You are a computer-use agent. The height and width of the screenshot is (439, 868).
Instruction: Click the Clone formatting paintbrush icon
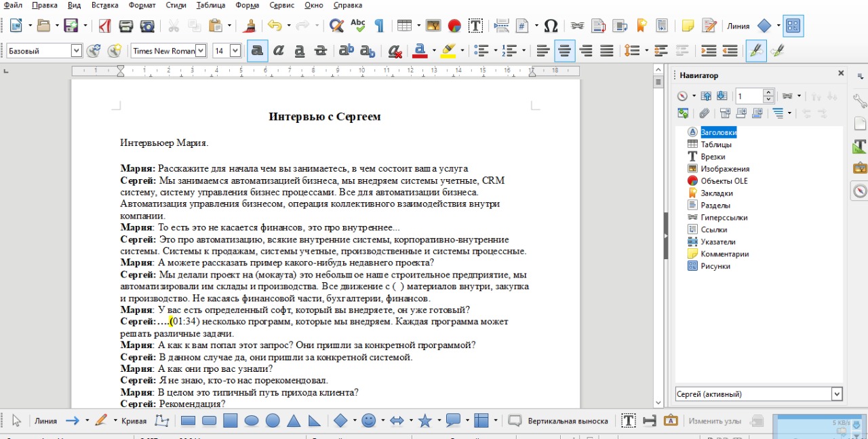pos(250,26)
